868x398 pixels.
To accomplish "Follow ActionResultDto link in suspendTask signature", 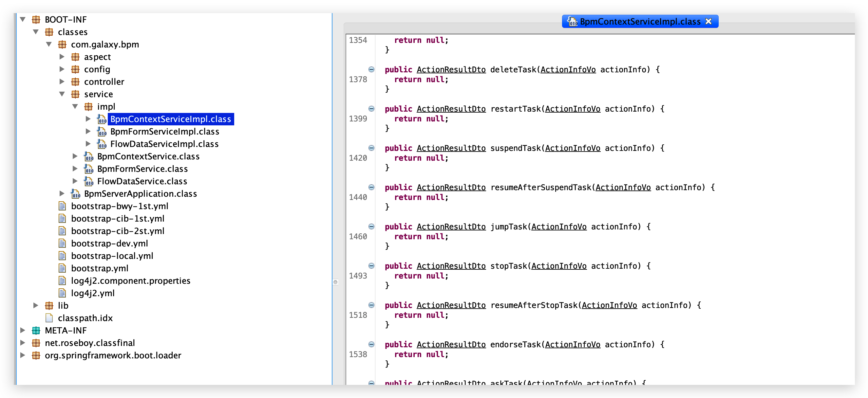I will tap(451, 148).
